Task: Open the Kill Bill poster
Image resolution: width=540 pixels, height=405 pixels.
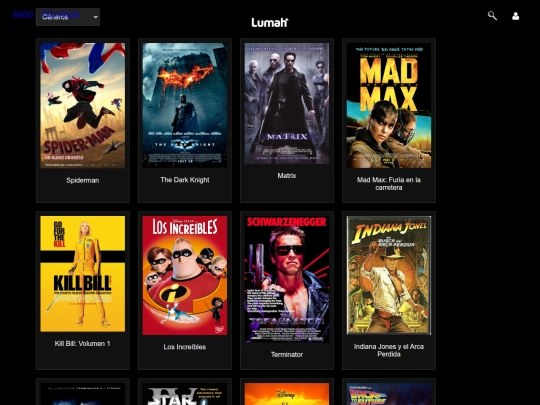Action: [83, 274]
